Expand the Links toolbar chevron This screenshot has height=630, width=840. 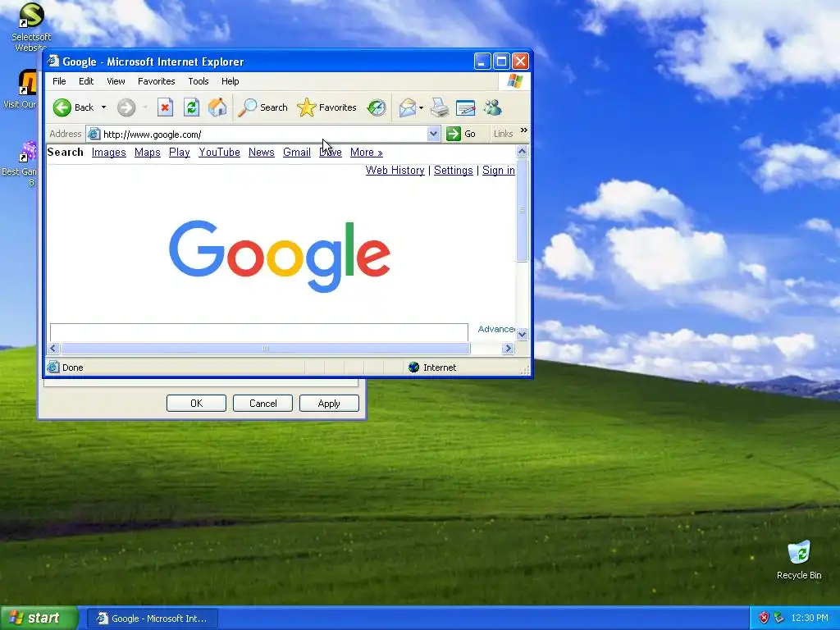pos(524,130)
